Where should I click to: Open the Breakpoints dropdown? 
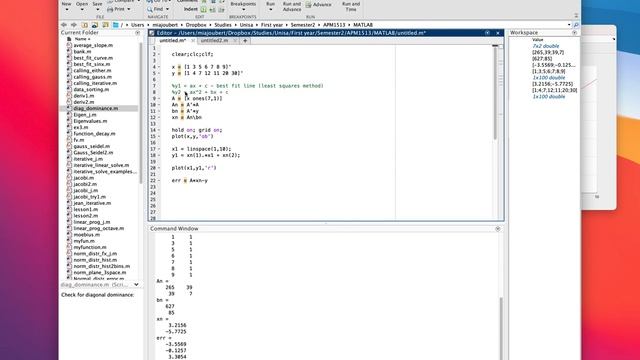tap(243, 9)
